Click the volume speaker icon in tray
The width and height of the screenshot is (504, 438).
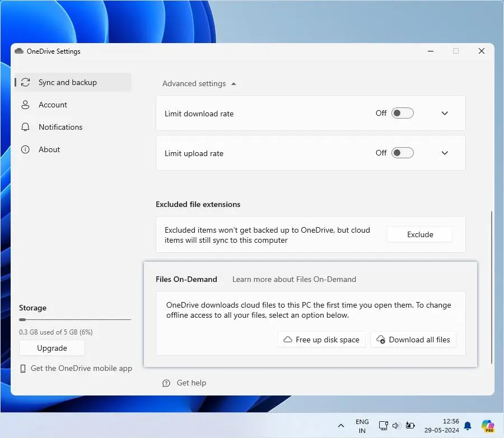pyautogui.click(x=396, y=426)
